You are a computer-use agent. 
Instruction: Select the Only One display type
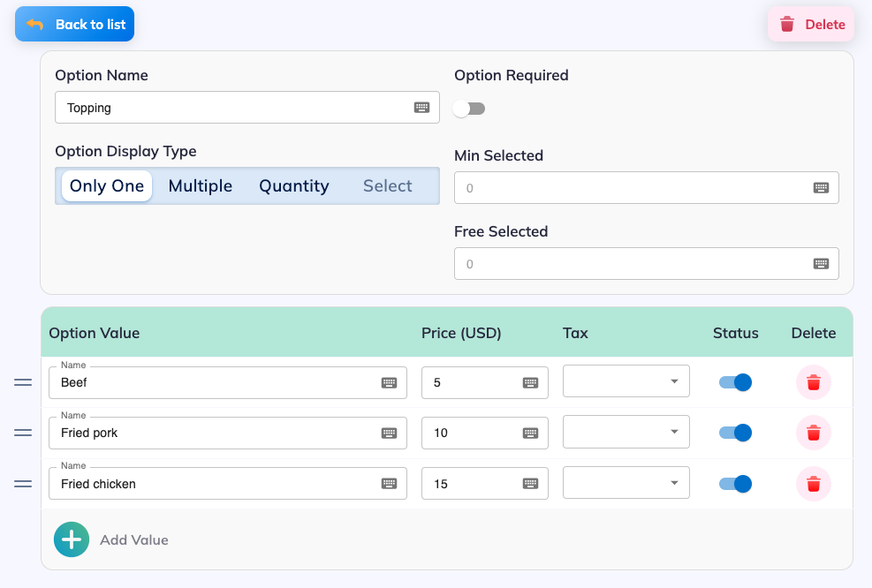tap(107, 185)
